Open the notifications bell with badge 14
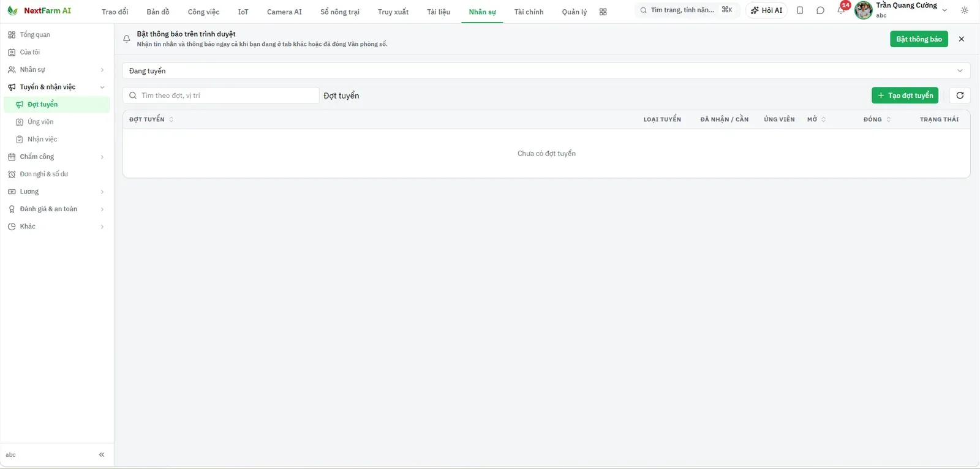The height and width of the screenshot is (469, 980). [842, 10]
